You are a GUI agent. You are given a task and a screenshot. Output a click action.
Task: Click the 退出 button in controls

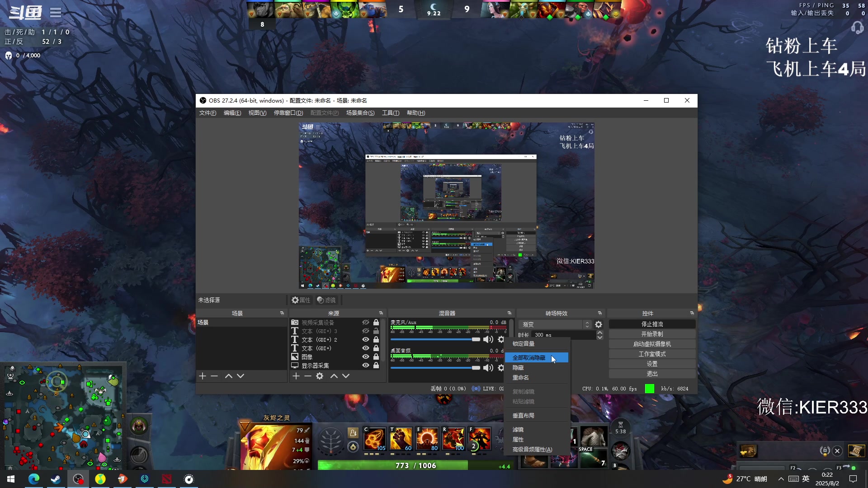[652, 374]
